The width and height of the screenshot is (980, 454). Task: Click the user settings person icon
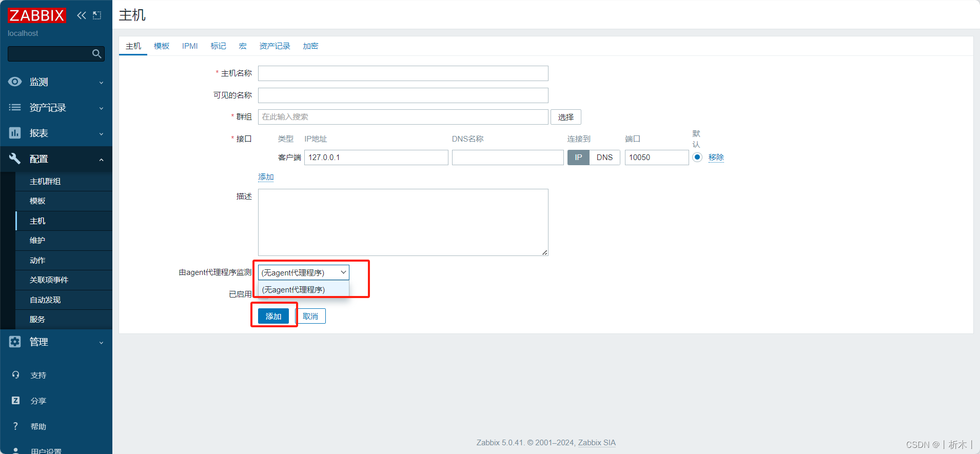15,450
